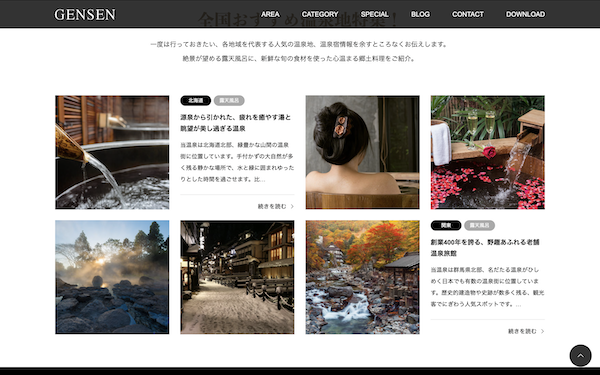The width and height of the screenshot is (600, 375).
Task: Open the AREA menu item
Action: pos(270,14)
